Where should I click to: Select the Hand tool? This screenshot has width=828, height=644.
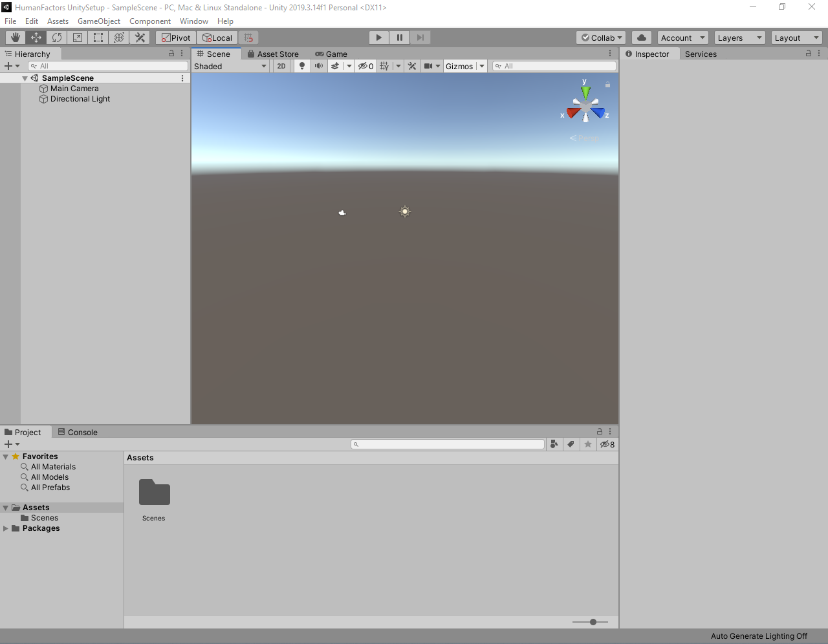(16, 38)
